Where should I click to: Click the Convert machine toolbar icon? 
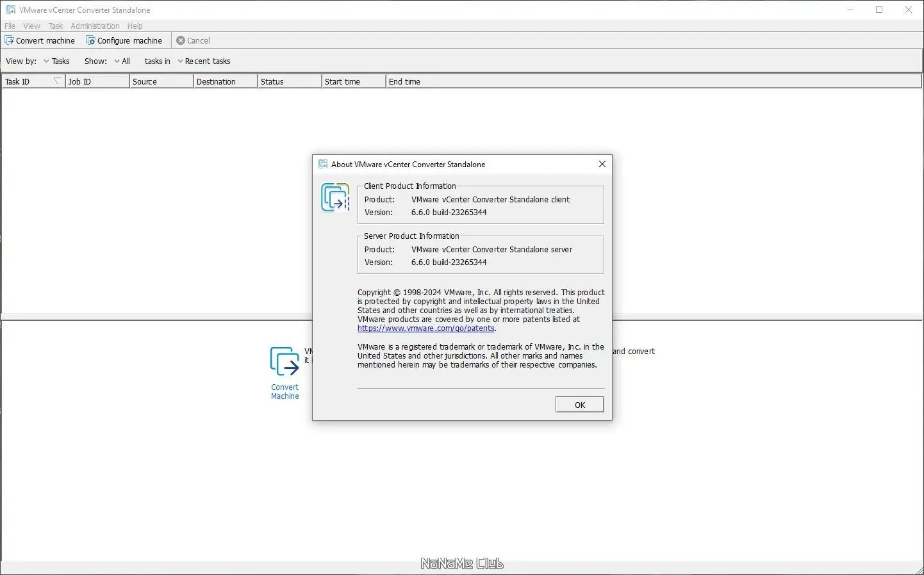pos(10,40)
